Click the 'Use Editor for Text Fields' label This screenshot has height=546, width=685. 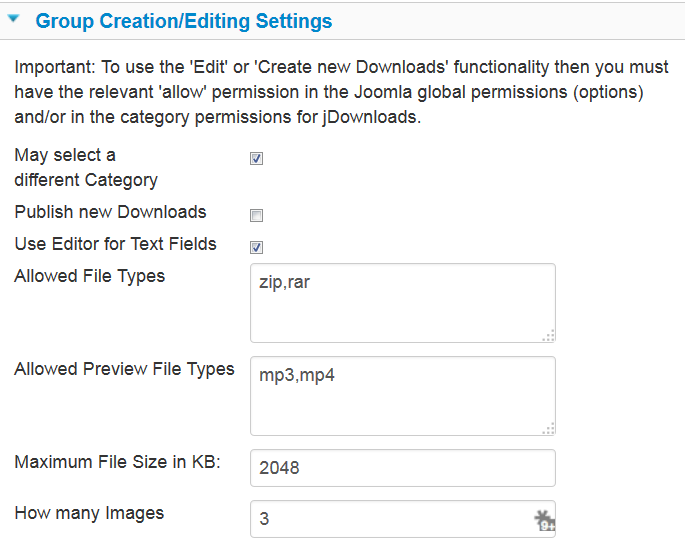(115, 244)
